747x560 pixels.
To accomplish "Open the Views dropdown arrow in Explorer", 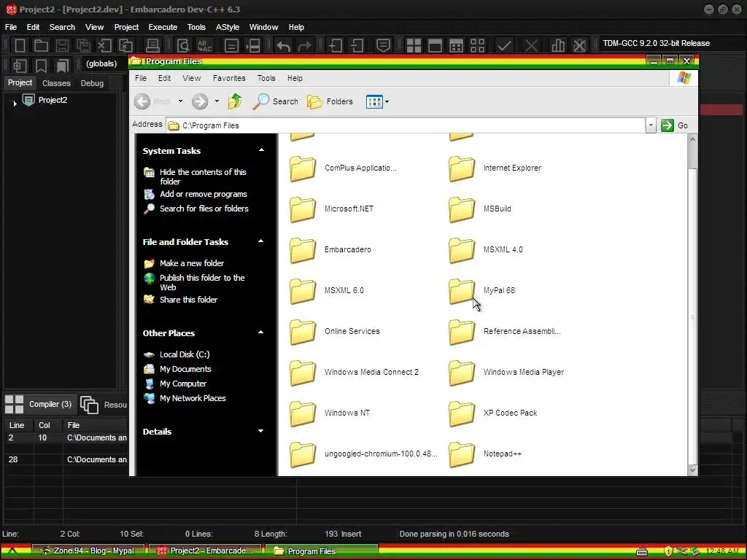I will 387,101.
